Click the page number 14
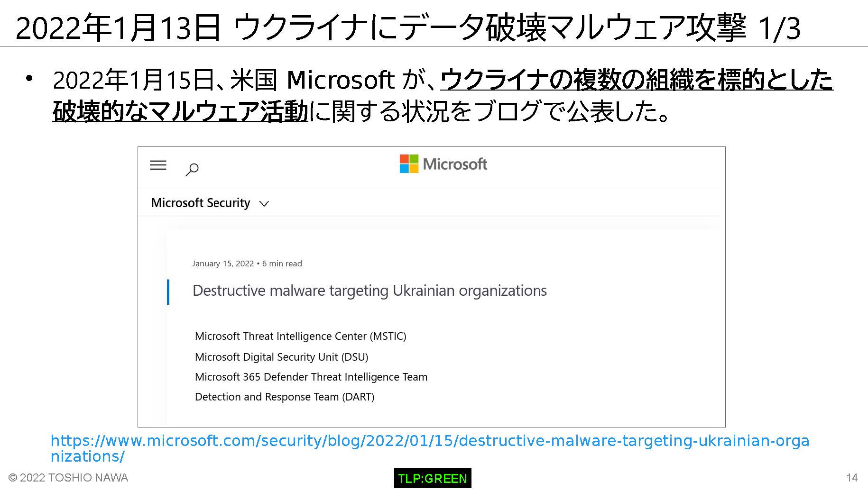 tap(852, 477)
